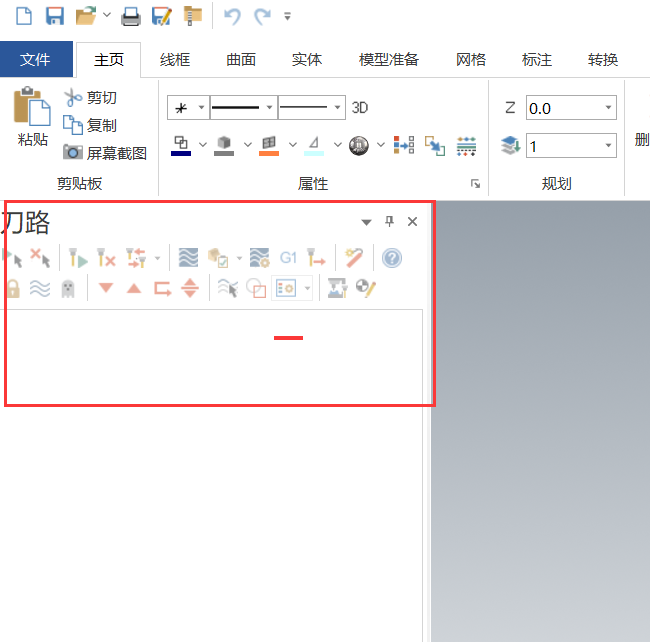Click the verify stock clipboard icon
This screenshot has height=642, width=650.
(218, 258)
